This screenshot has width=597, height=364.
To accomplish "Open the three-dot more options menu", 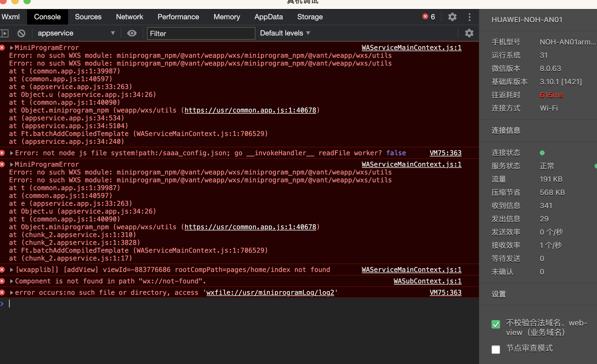I will click(x=469, y=17).
